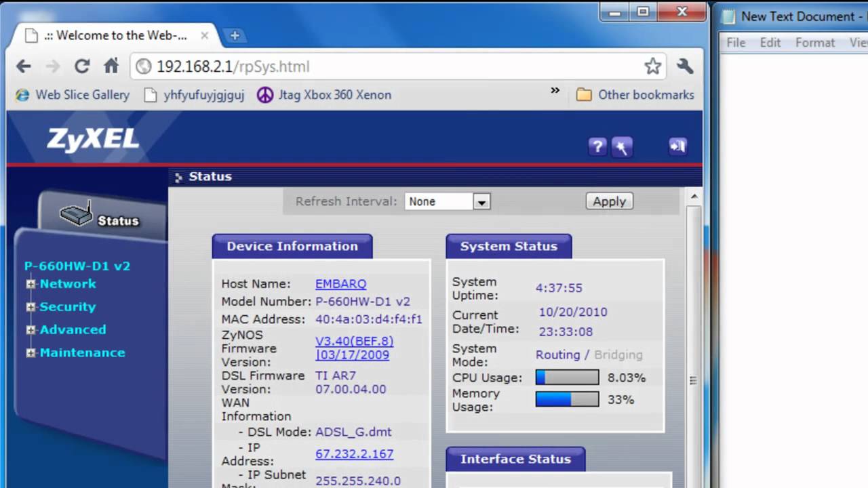Click the Apply button
The width and height of the screenshot is (868, 488).
pyautogui.click(x=609, y=201)
